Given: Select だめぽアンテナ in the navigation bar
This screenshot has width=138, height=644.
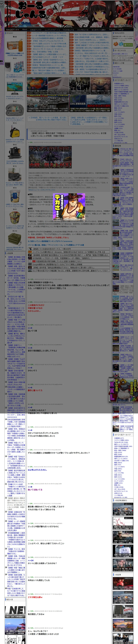Looking at the screenshot, I should 36,30.
